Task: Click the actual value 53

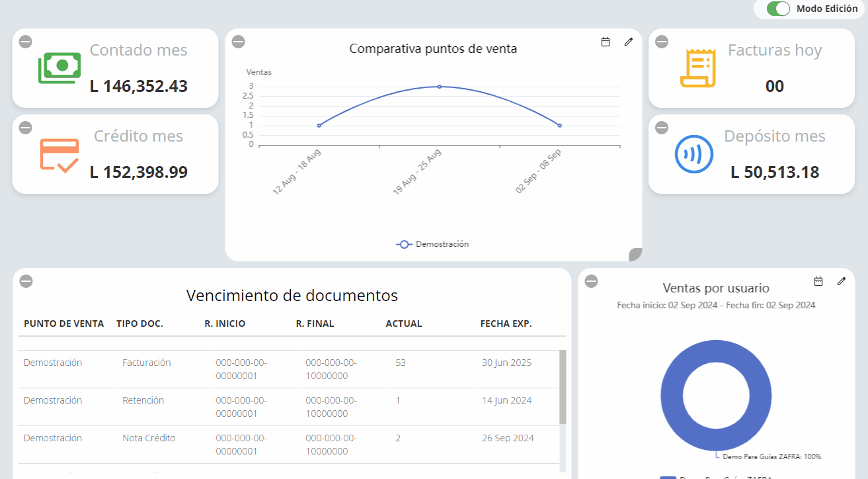Action: coord(401,363)
